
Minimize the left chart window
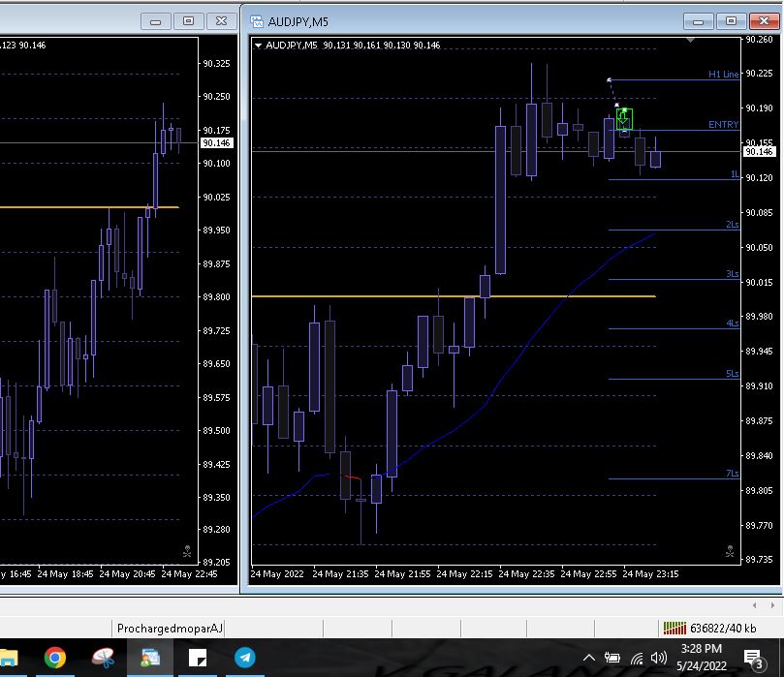point(155,21)
